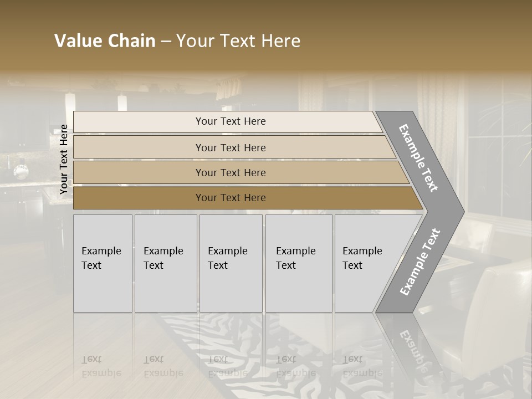Click the upper arrow segment "Example Text"
532x399 pixels.
tap(419, 158)
